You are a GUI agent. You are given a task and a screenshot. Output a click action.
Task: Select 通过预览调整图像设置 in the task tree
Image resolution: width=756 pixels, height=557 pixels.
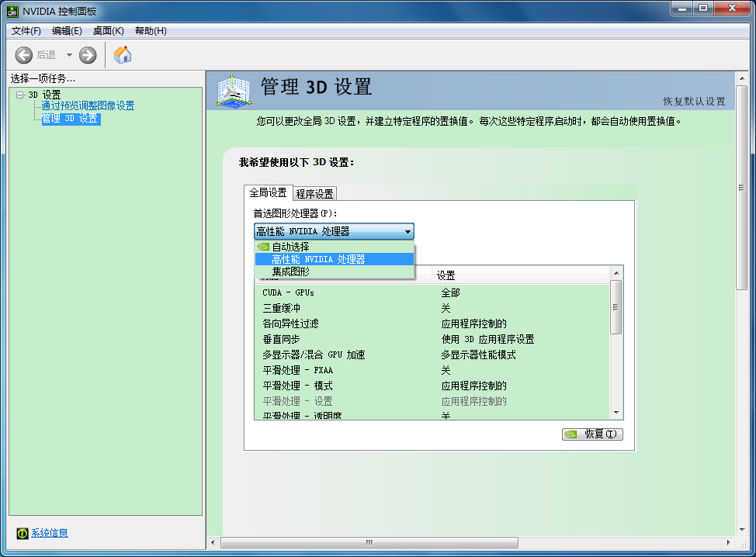88,106
